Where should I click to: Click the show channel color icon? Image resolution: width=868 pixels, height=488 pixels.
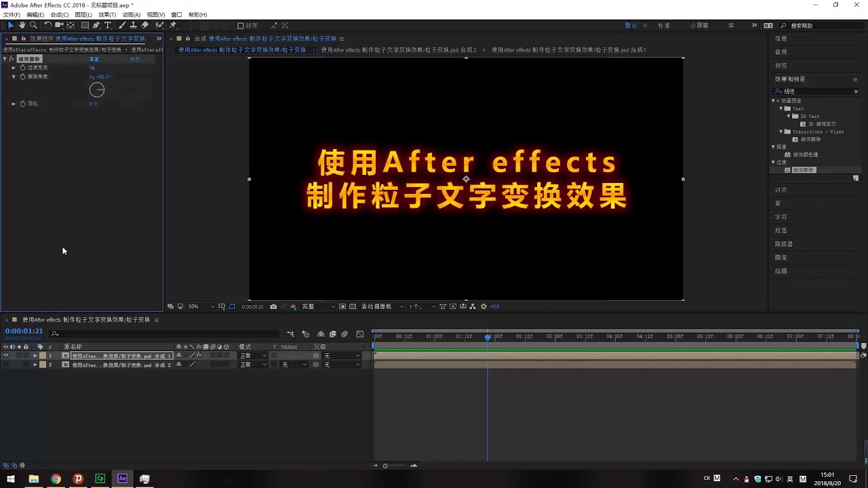coord(293,306)
